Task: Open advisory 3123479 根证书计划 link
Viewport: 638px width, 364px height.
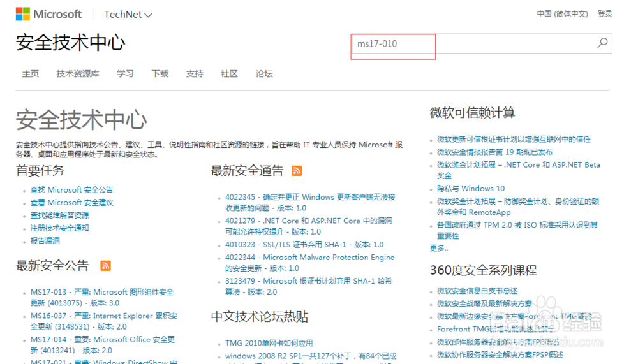Action: 309,286
